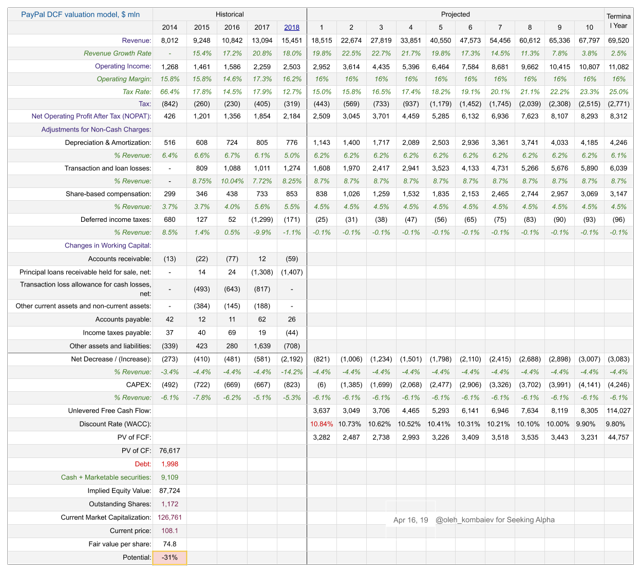
Task: Select terminal Discount Rate 9.80% cell
Action: click(x=615, y=424)
